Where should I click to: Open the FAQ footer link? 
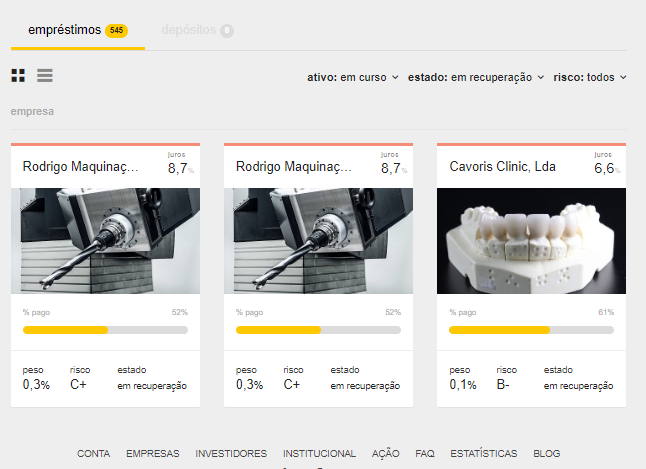[x=425, y=454]
